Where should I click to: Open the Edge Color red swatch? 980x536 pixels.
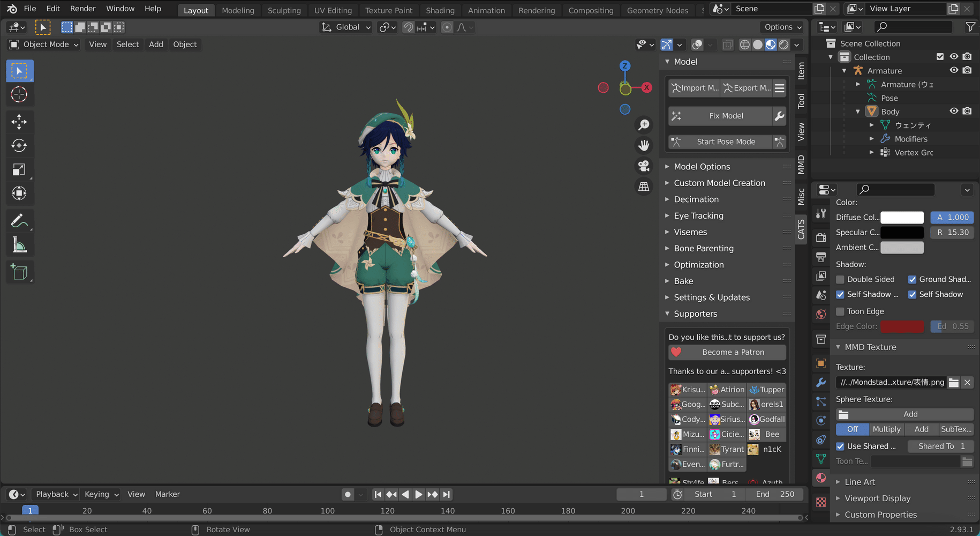pyautogui.click(x=902, y=326)
